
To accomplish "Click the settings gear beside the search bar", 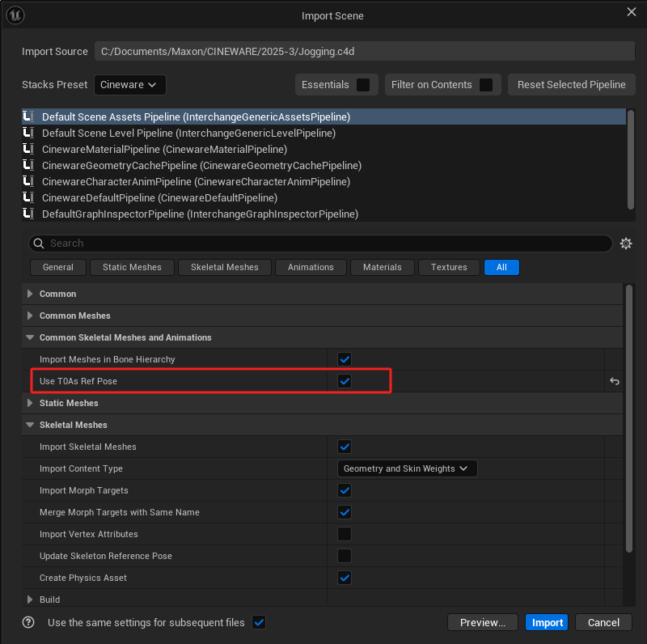I will point(625,244).
